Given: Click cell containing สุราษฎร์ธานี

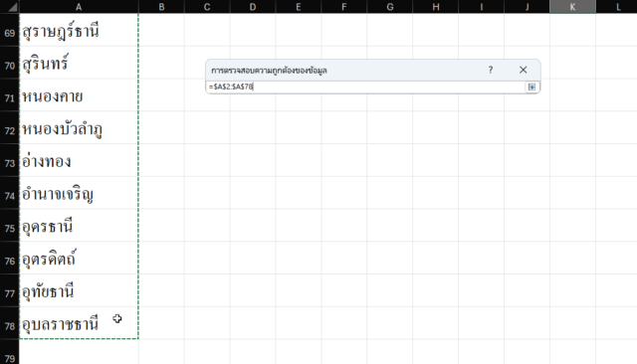Looking at the screenshot, I should click(79, 30).
